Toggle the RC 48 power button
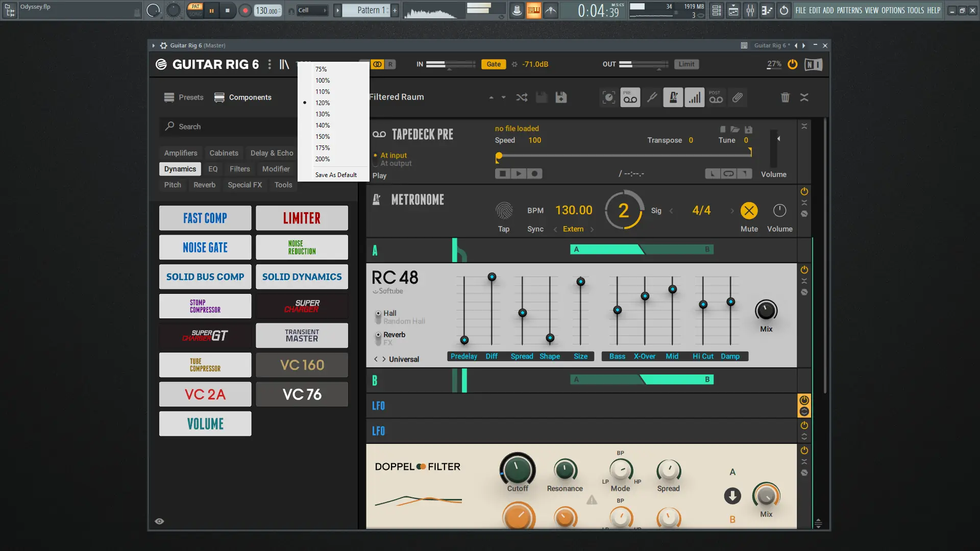The height and width of the screenshot is (551, 980). pyautogui.click(x=804, y=270)
